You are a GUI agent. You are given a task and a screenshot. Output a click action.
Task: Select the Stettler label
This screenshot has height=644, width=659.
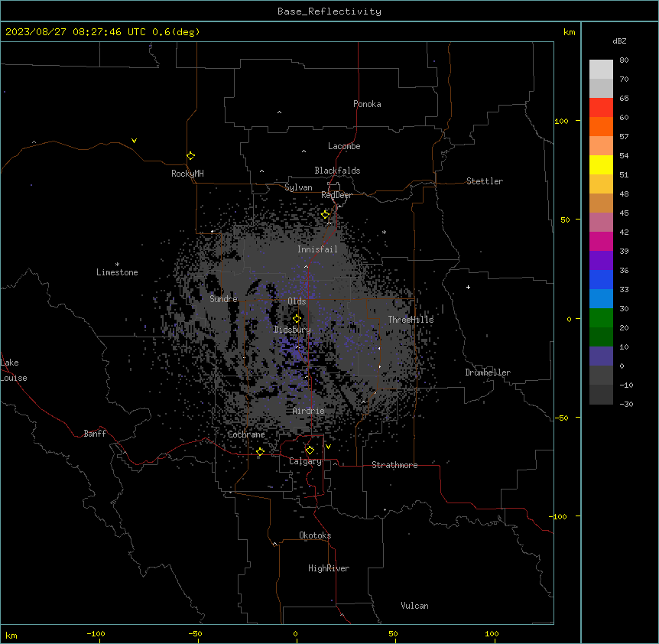coord(485,181)
